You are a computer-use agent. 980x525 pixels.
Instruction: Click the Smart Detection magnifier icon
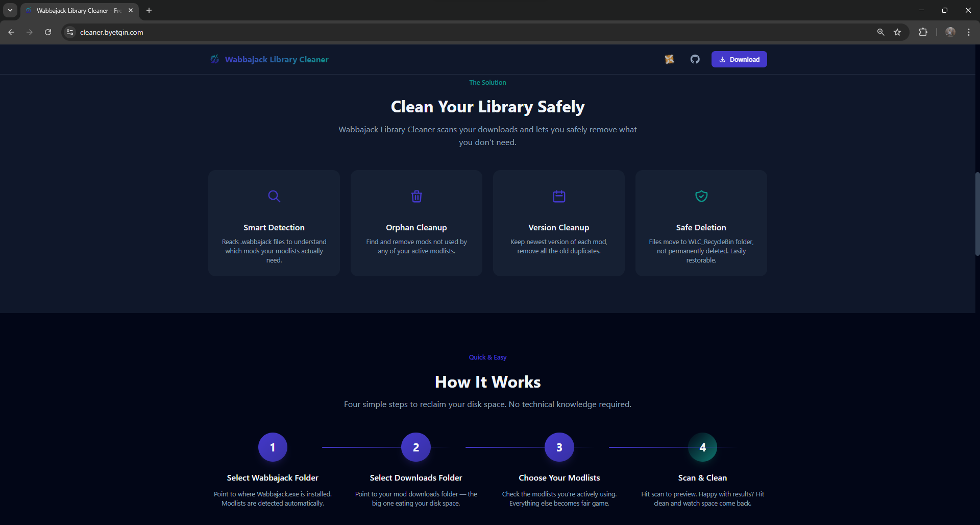[274, 196]
